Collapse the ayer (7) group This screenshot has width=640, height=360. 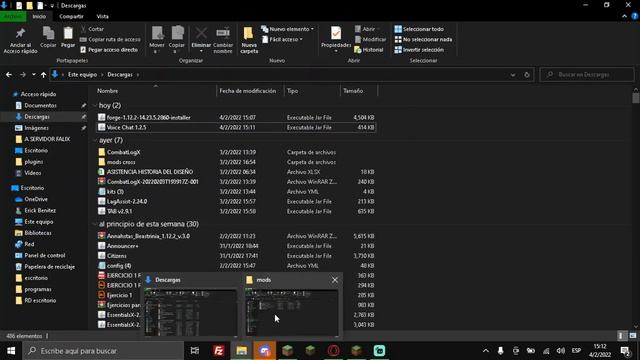(95, 140)
